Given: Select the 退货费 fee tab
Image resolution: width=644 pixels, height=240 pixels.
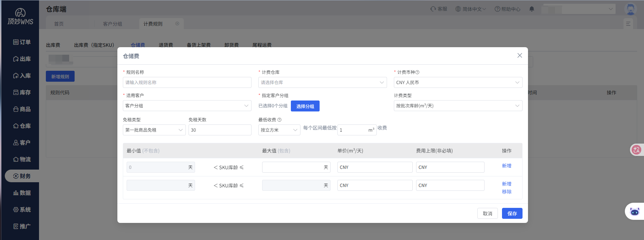Looking at the screenshot, I should point(166,45).
